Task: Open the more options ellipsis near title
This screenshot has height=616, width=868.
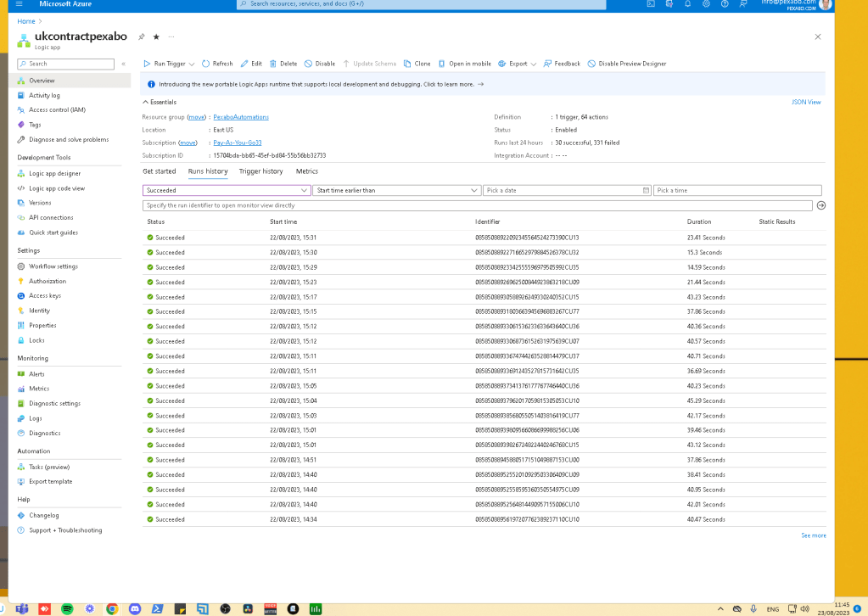Action: [171, 36]
